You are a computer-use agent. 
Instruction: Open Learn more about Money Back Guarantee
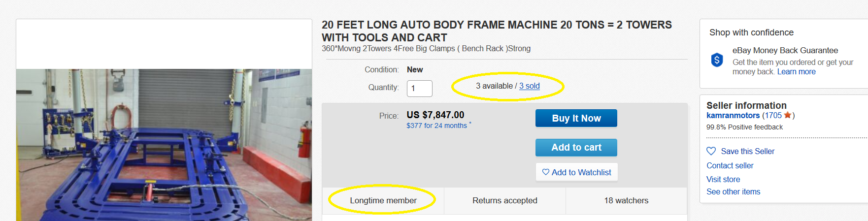click(x=797, y=72)
